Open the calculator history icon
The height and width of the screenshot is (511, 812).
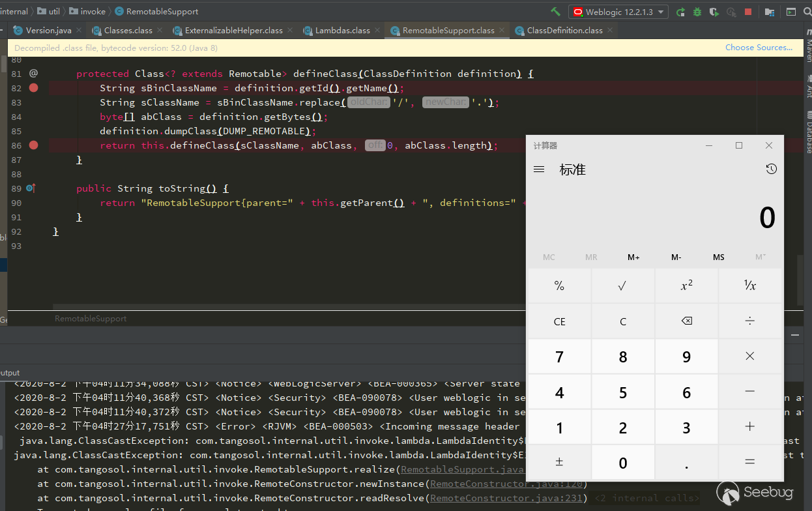[x=771, y=169]
